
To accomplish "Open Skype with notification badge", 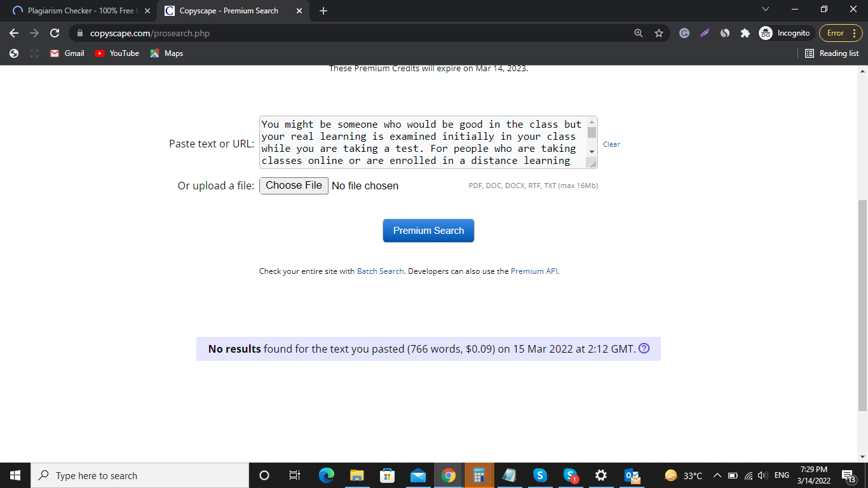I will (571, 475).
